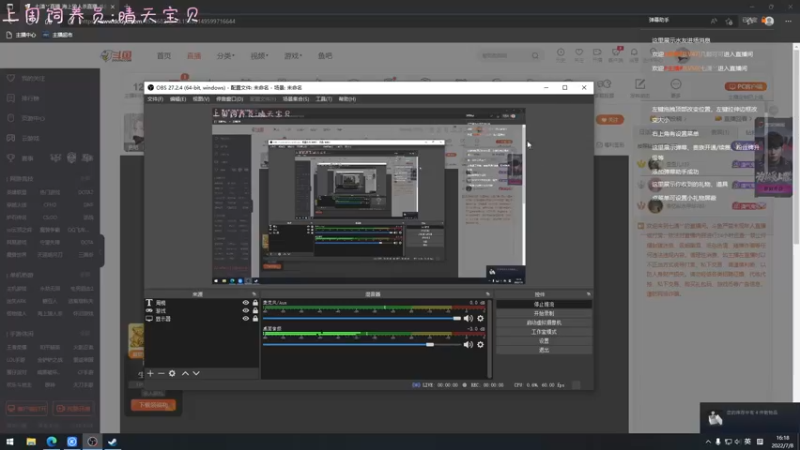800x450 pixels.
Task: Click the OBS preview canvas
Action: pyautogui.click(x=368, y=196)
